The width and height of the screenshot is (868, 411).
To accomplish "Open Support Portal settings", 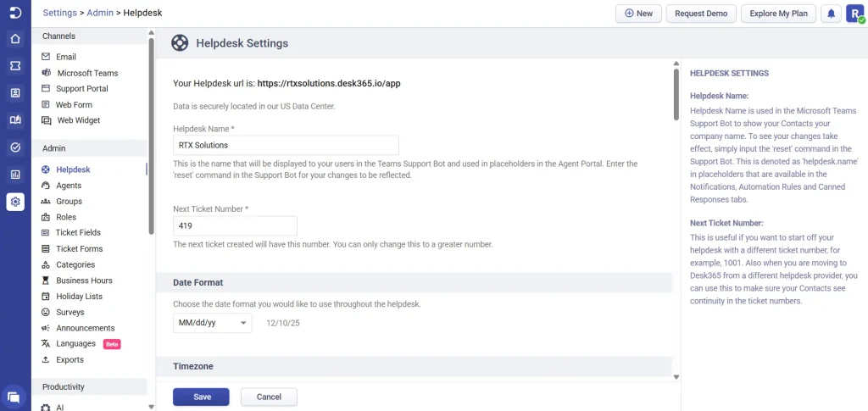I will click(82, 88).
